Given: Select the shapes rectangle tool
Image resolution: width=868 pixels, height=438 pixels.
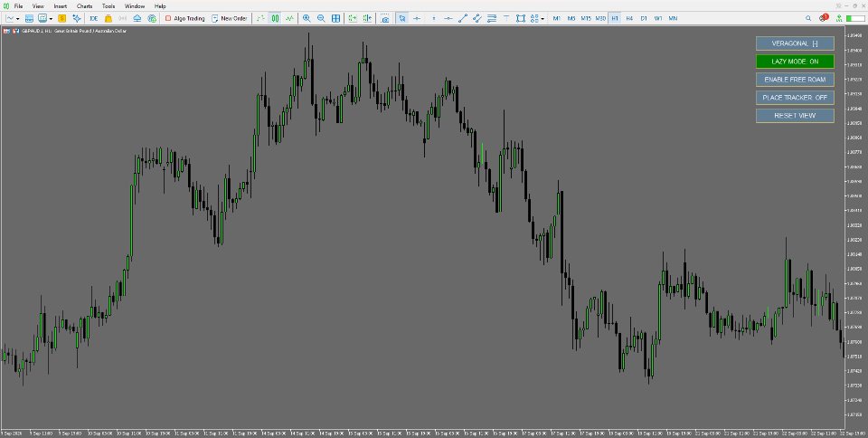Looking at the screenshot, I should 521,18.
